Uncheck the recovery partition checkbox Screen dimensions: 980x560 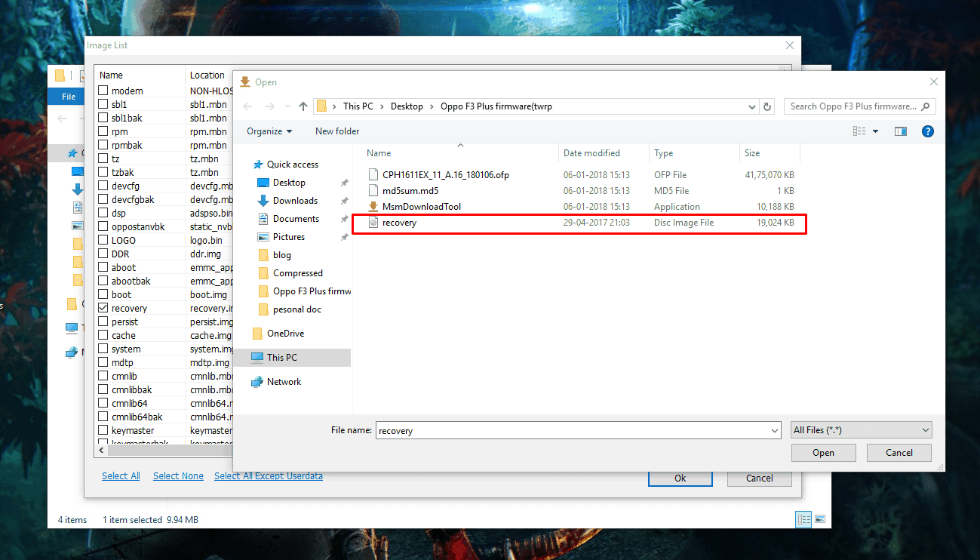point(103,308)
